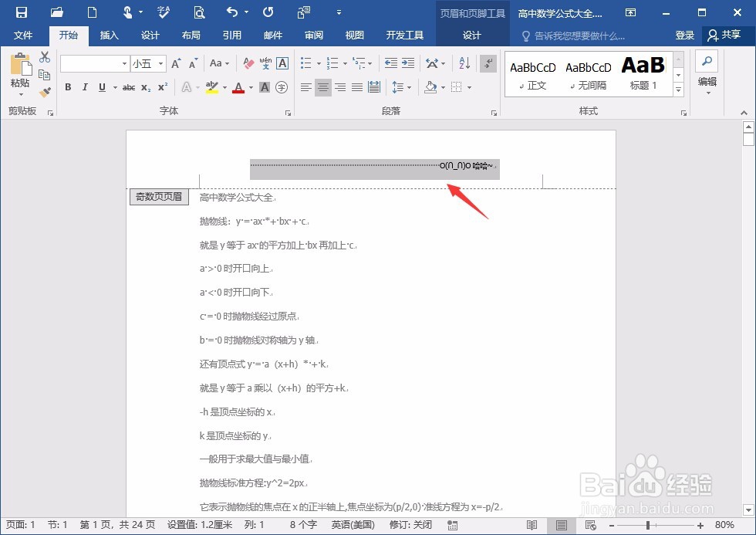Switch to the 布局 ribbon tab
This screenshot has width=756, height=535.
[x=191, y=36]
